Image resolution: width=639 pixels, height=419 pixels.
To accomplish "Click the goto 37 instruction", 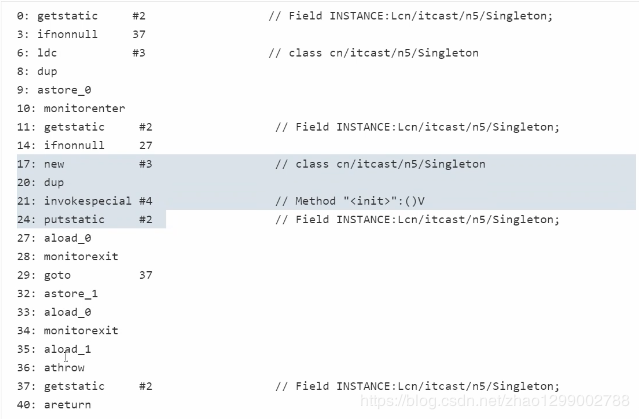I will tap(85, 275).
